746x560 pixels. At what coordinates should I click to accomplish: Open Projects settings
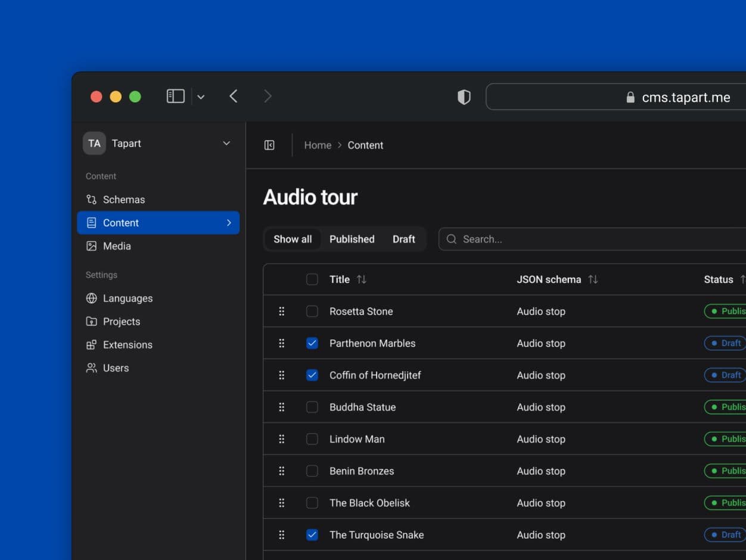pyautogui.click(x=158, y=322)
